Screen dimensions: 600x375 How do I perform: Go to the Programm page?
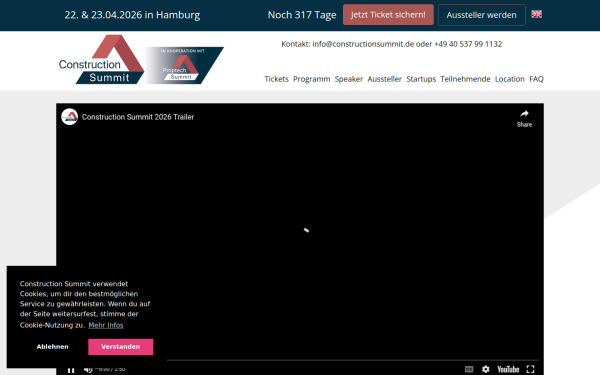311,79
